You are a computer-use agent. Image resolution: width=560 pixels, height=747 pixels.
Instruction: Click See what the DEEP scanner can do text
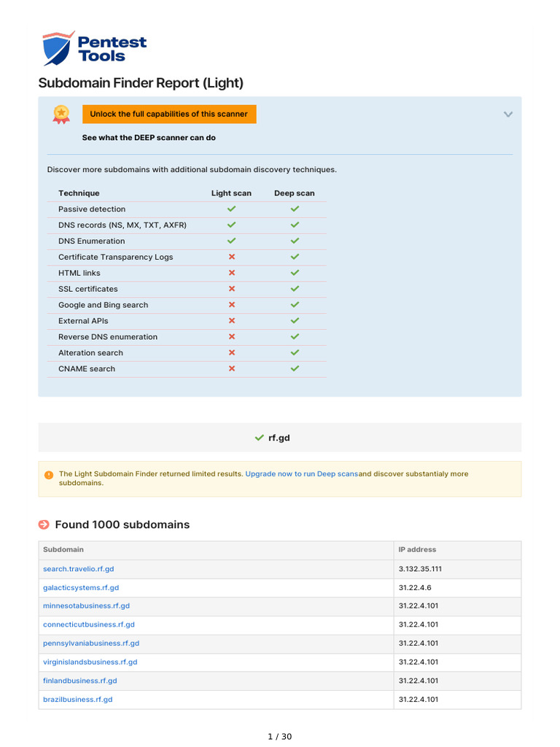149,138
